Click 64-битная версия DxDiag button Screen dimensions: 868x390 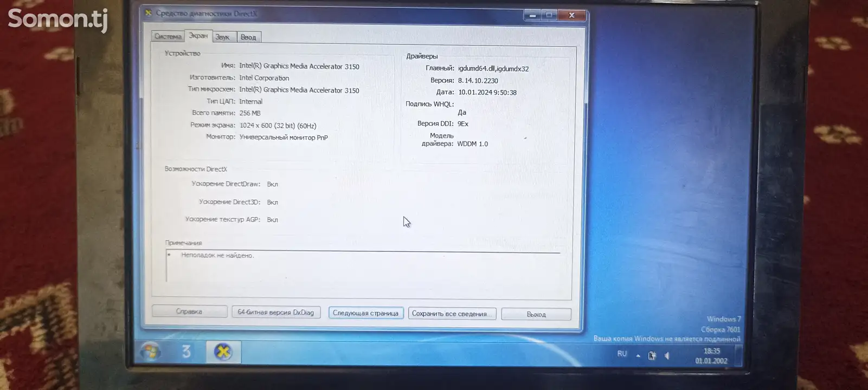coord(276,313)
